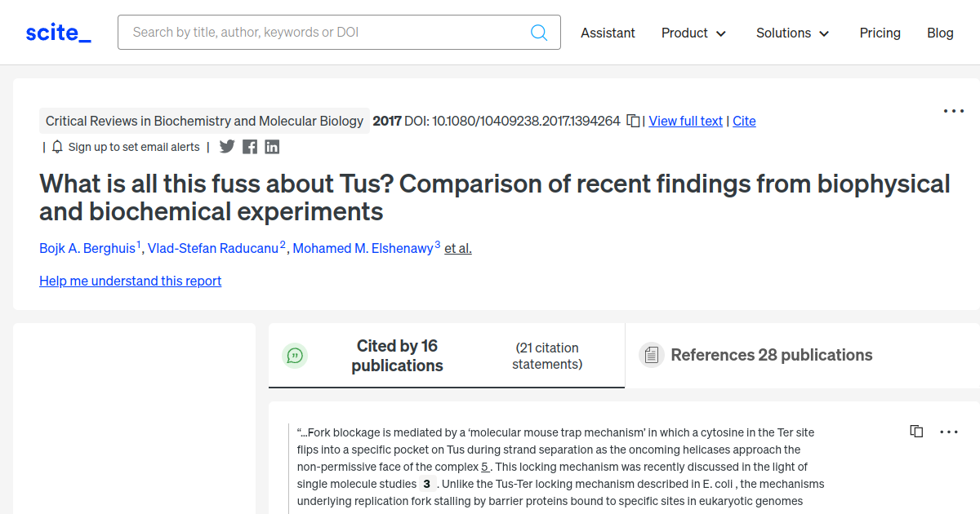The width and height of the screenshot is (980, 514).
Task: Share the article on Facebook
Action: tap(249, 147)
